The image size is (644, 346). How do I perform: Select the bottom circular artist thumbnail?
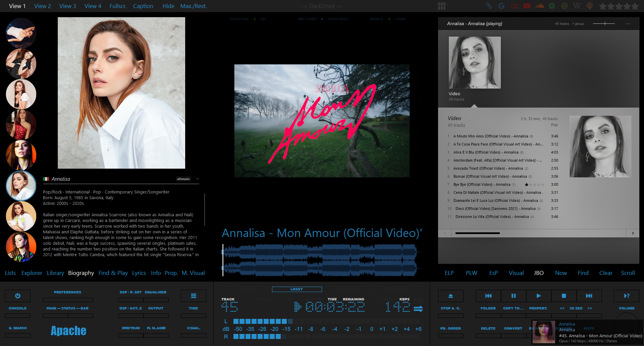(21, 247)
